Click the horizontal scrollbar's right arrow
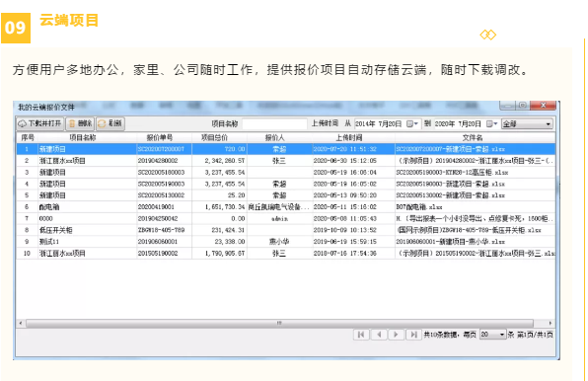This screenshot has width=588, height=381. point(551,323)
